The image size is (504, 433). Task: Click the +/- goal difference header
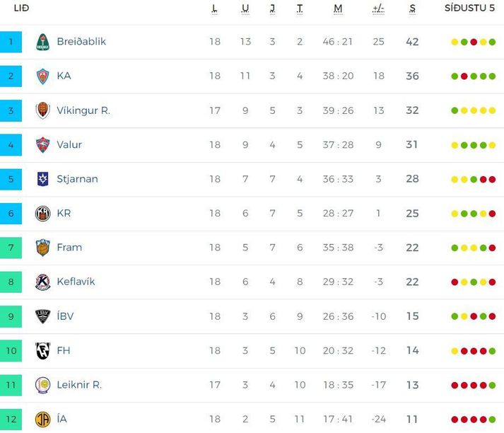(x=378, y=8)
